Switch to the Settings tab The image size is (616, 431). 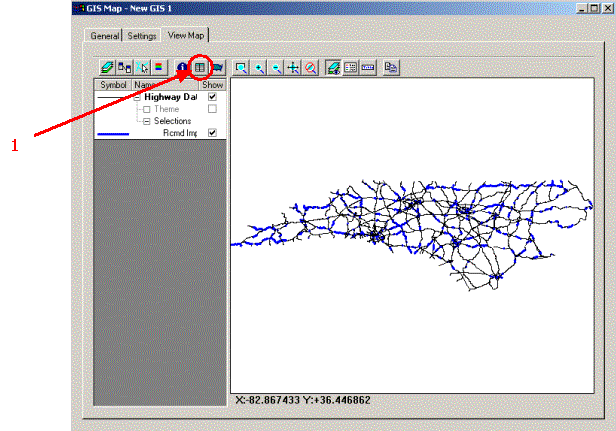142,36
